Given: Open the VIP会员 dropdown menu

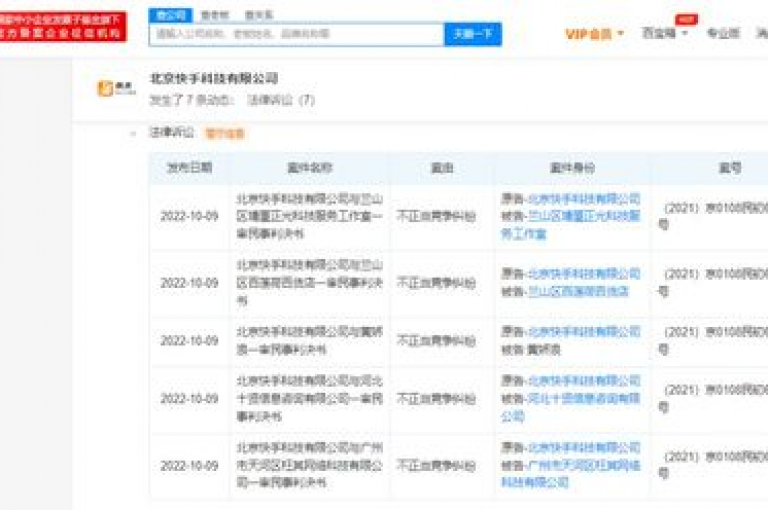Looking at the screenshot, I should (x=595, y=34).
